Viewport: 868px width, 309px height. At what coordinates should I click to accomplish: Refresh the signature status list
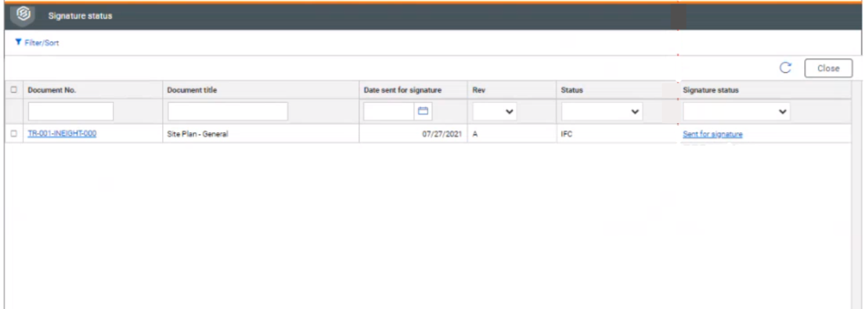[x=786, y=68]
